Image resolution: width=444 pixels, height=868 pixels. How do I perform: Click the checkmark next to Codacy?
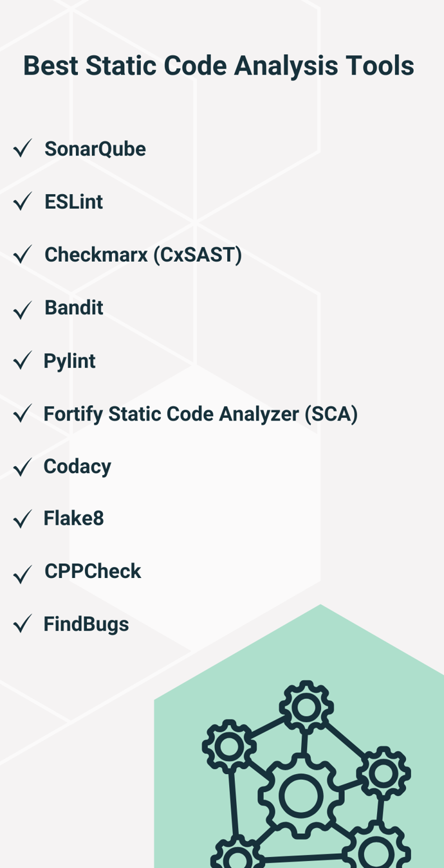tap(23, 467)
